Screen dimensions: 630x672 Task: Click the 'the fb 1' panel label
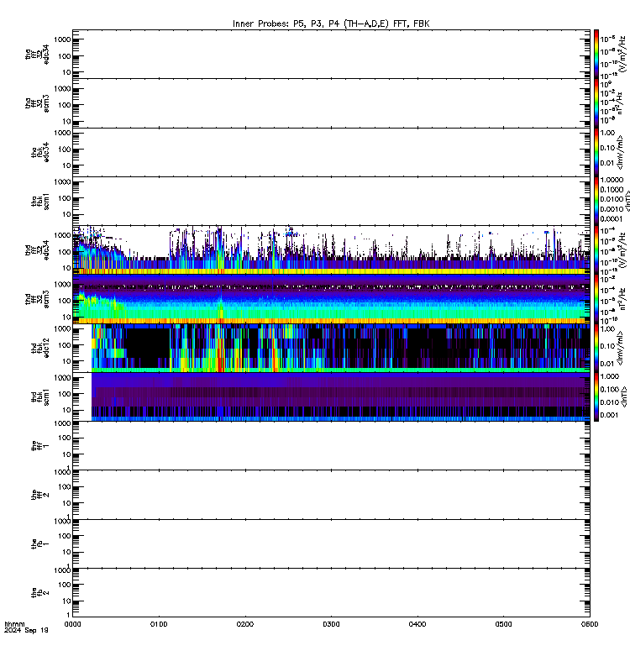click(40, 543)
